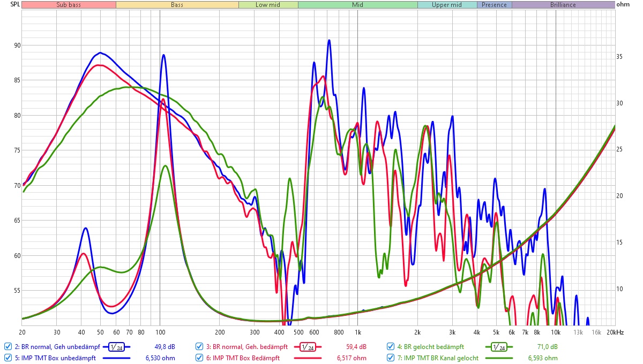Uncheck '7: IMP TMT BR Kanal gelocht'
The height and width of the screenshot is (364, 643).
[x=391, y=358]
